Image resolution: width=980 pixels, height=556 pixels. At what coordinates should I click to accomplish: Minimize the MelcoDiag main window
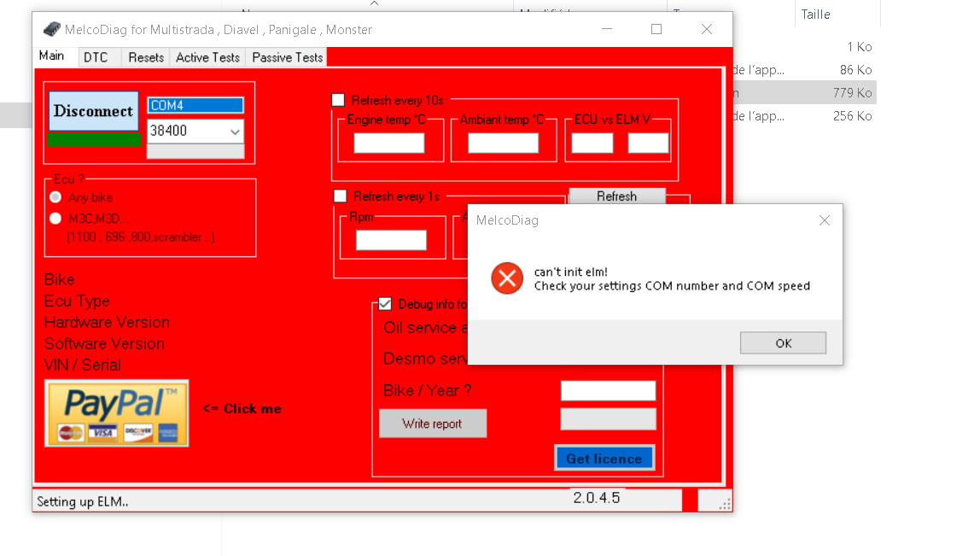[x=607, y=29]
